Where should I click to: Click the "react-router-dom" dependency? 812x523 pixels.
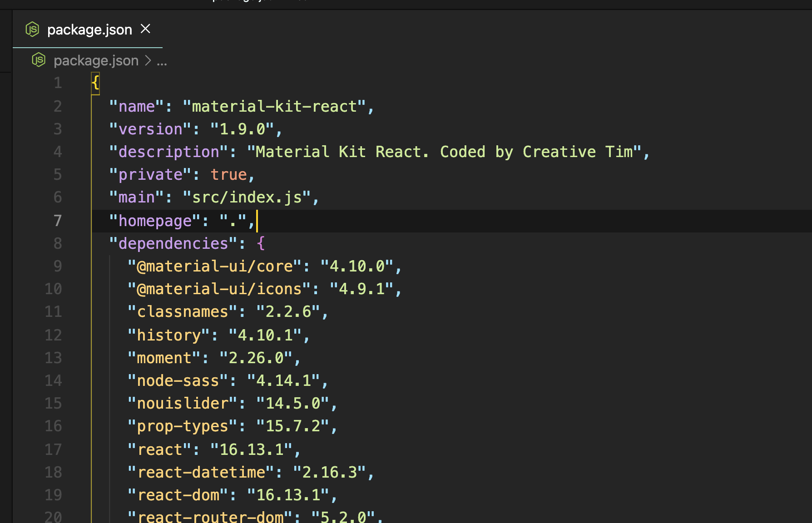click(210, 517)
